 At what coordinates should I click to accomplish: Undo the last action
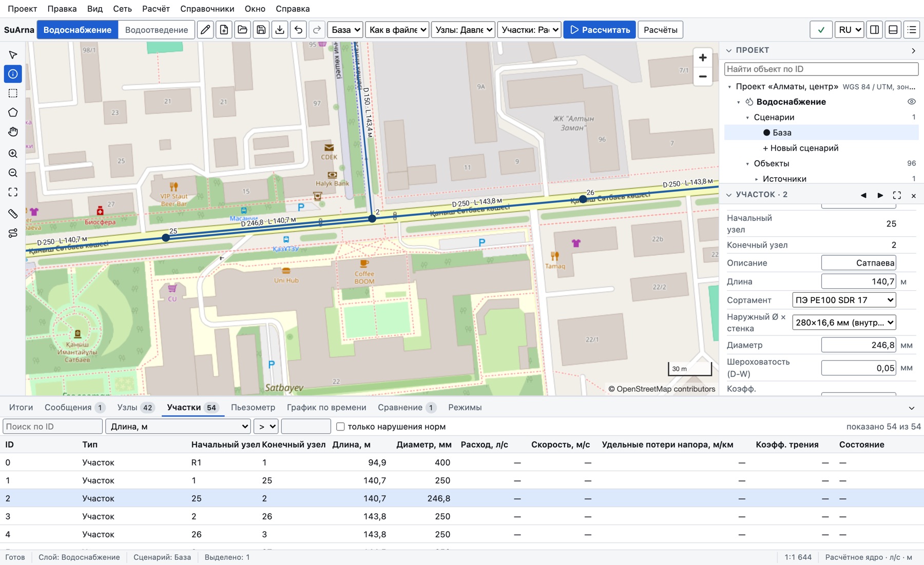pyautogui.click(x=298, y=30)
